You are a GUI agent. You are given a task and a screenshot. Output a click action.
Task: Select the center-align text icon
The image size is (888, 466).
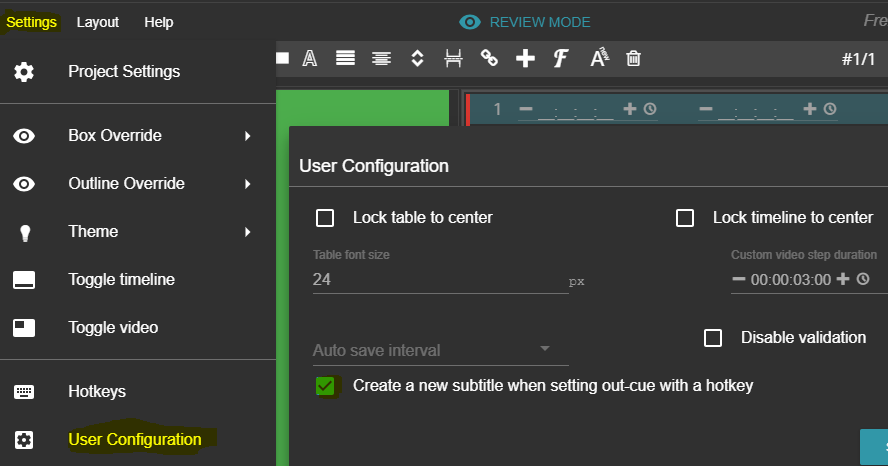pyautogui.click(x=381, y=59)
